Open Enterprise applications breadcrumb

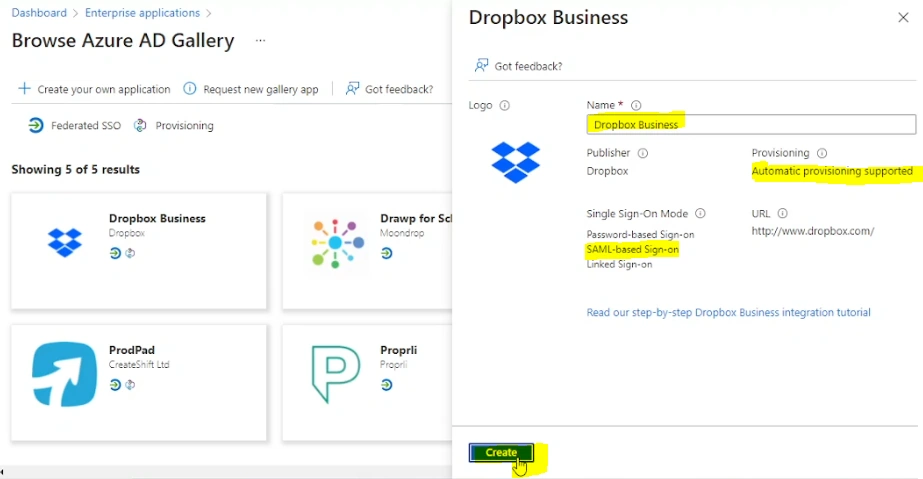(142, 12)
